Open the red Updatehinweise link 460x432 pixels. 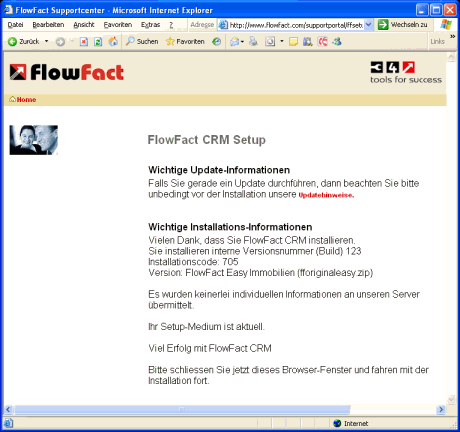click(x=326, y=195)
